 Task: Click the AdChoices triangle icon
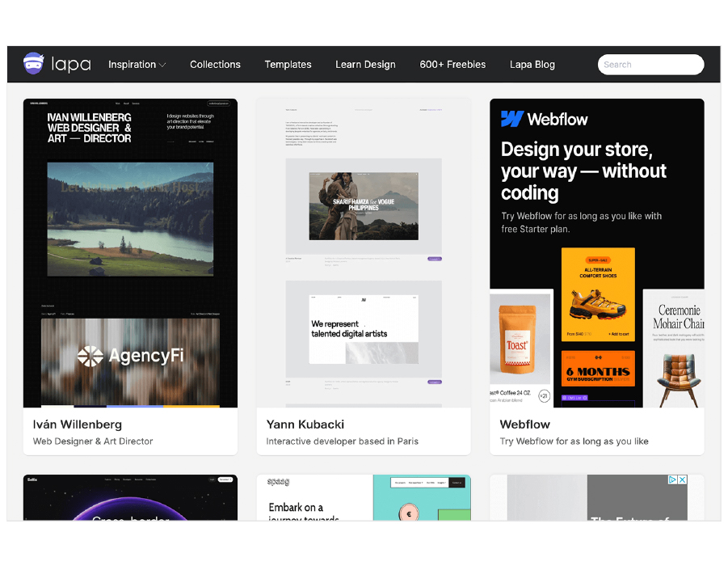[x=672, y=479]
